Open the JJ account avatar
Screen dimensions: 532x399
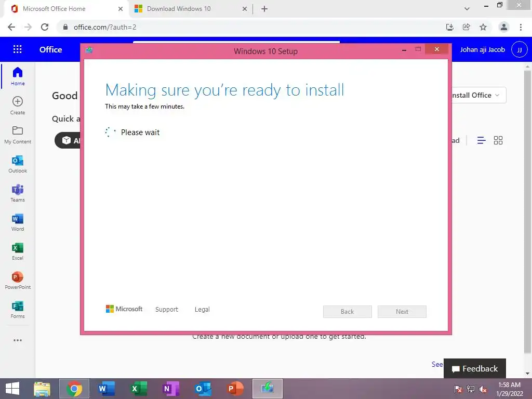click(519, 49)
